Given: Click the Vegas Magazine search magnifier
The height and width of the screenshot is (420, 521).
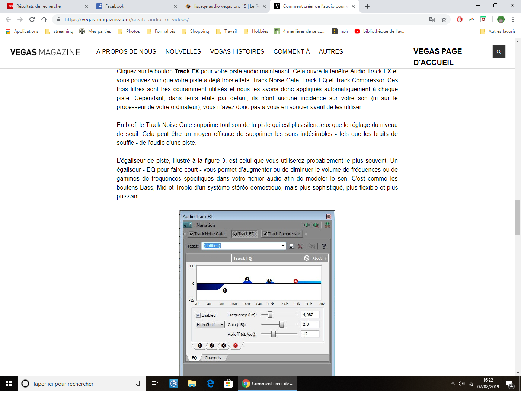Looking at the screenshot, I should click(x=499, y=52).
